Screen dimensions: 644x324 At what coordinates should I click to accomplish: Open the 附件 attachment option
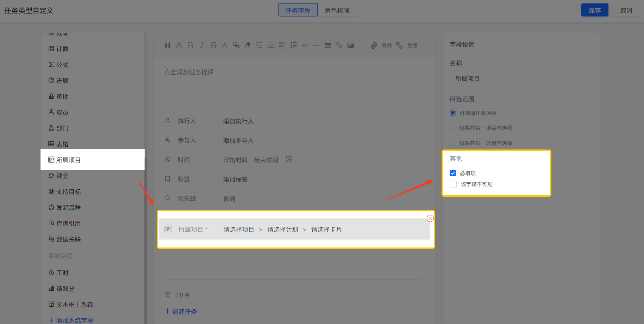pyautogui.click(x=381, y=45)
